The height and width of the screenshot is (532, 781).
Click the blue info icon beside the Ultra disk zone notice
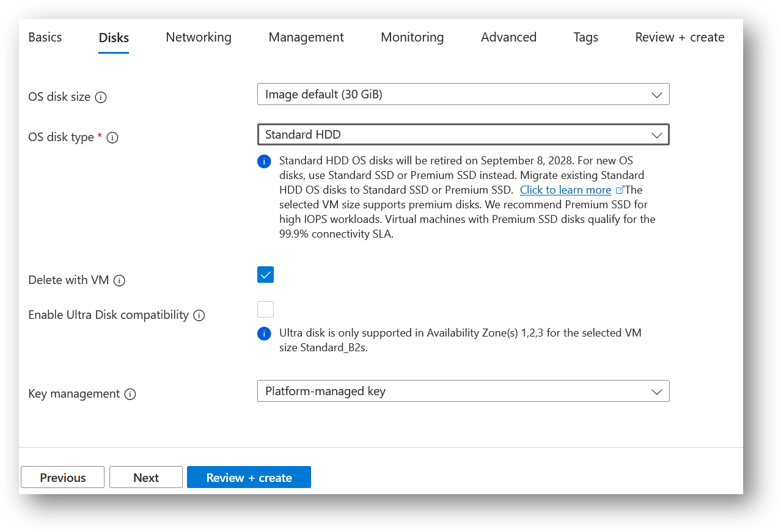(x=264, y=333)
